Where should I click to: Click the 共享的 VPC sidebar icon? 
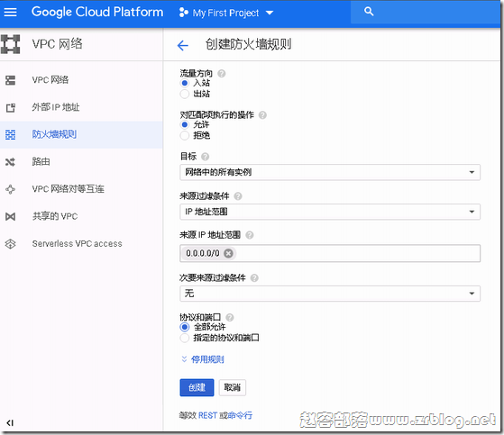pos(10,216)
